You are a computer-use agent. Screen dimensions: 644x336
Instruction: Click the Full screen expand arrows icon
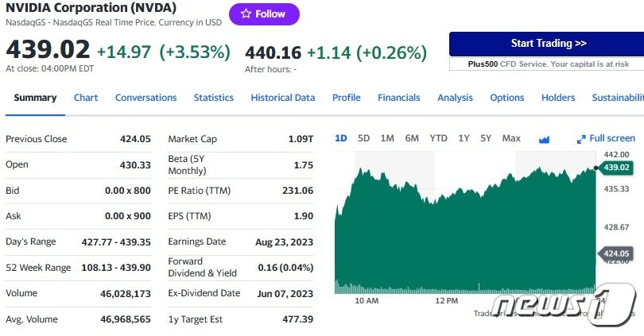(x=581, y=139)
